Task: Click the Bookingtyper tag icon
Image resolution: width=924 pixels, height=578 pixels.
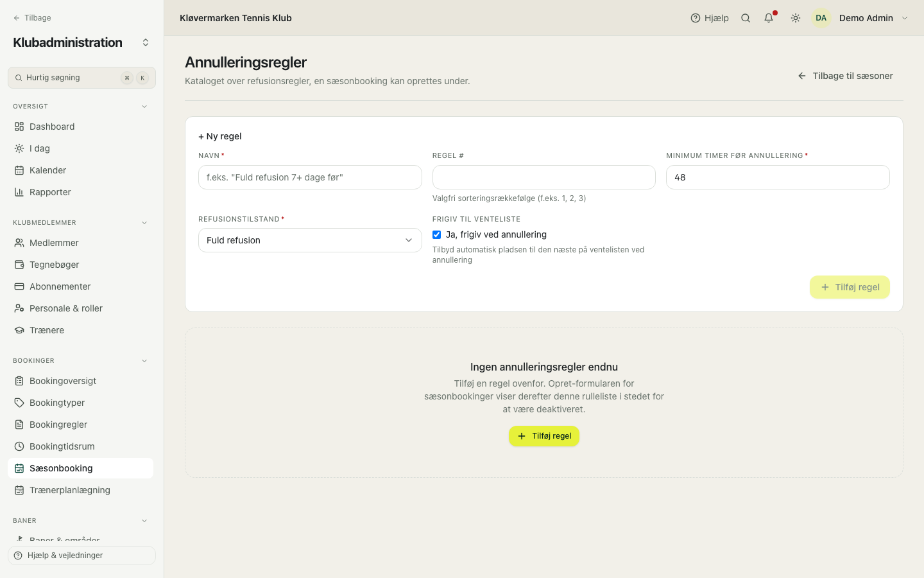Action: coord(19,403)
